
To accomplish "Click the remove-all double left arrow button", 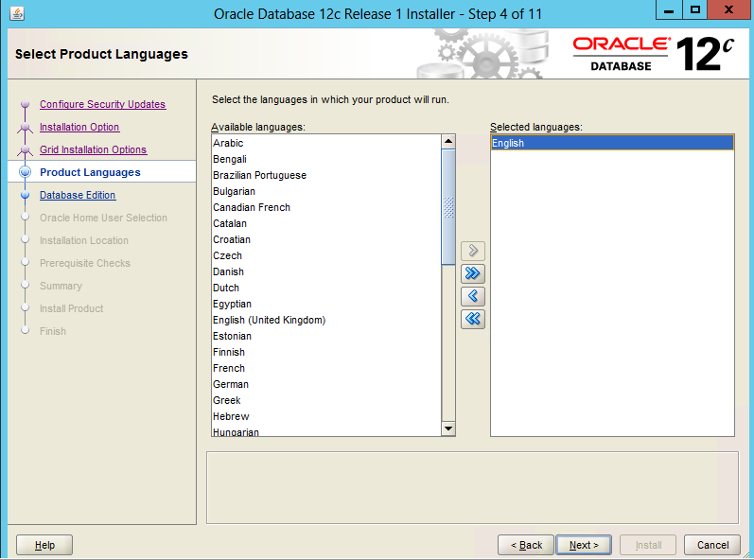I will 473,319.
